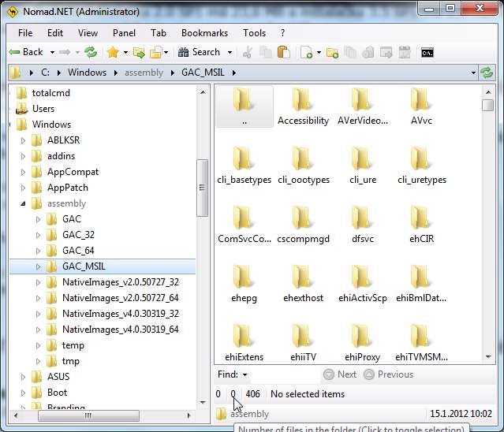Open the Search binoculars tool
504x432 pixels.
point(200,52)
